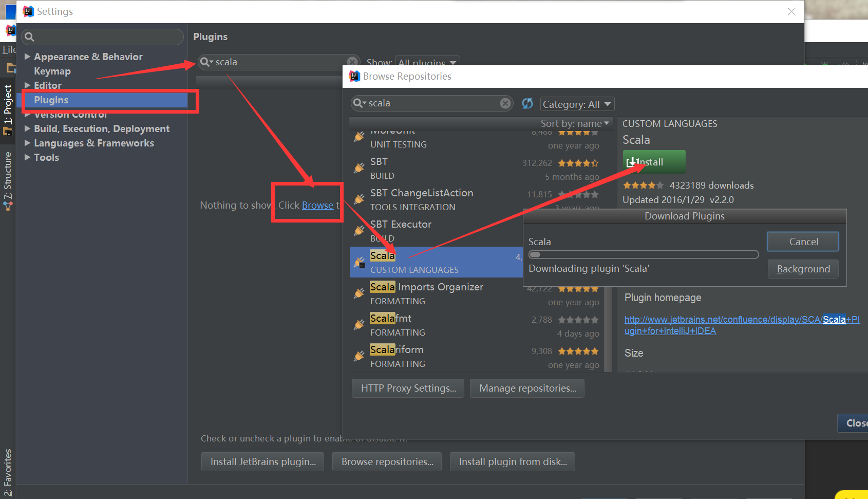The width and height of the screenshot is (868, 499).
Task: Focus the Browse Repositories search field
Action: coord(432,103)
